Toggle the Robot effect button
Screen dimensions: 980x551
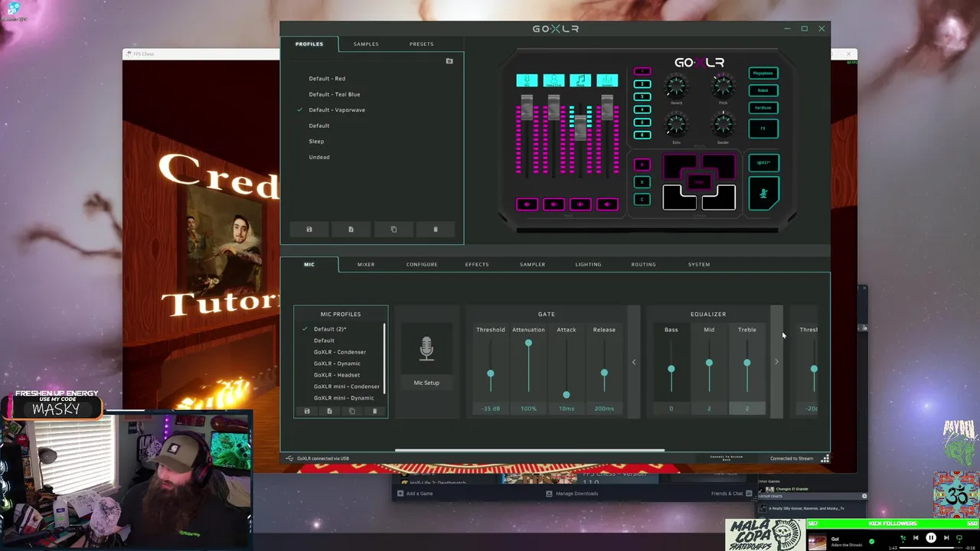(x=763, y=90)
